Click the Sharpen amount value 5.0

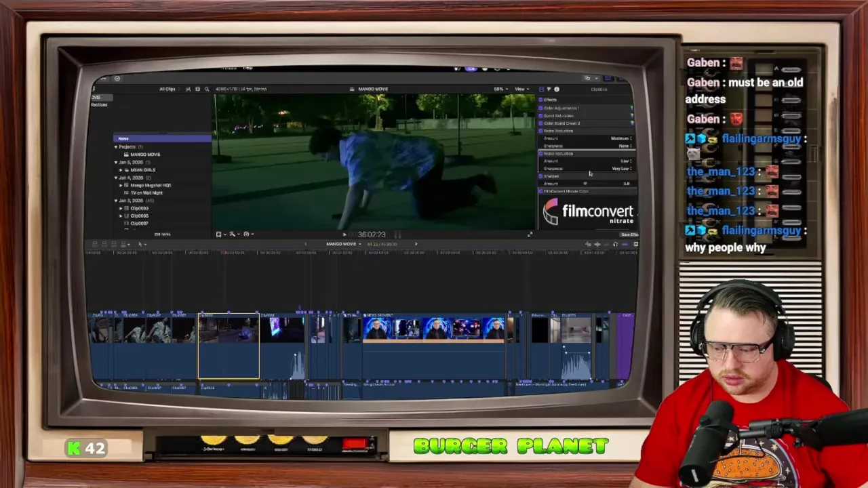627,184
